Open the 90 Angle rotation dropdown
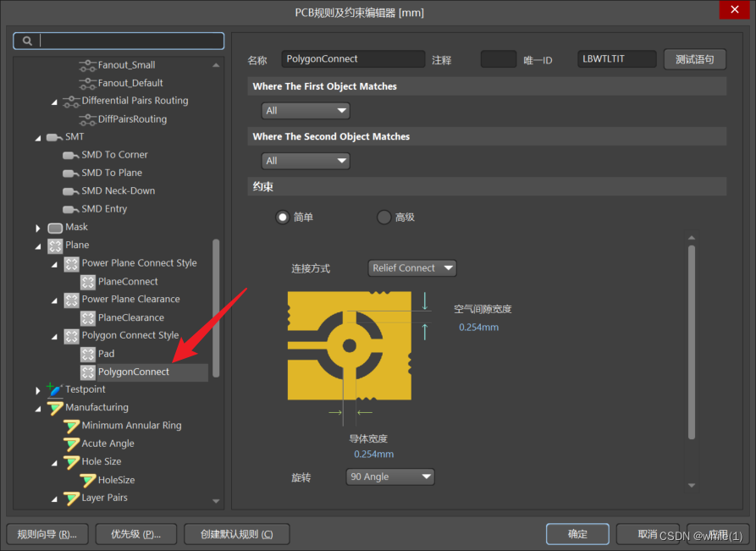Image resolution: width=756 pixels, height=551 pixels. (x=389, y=477)
